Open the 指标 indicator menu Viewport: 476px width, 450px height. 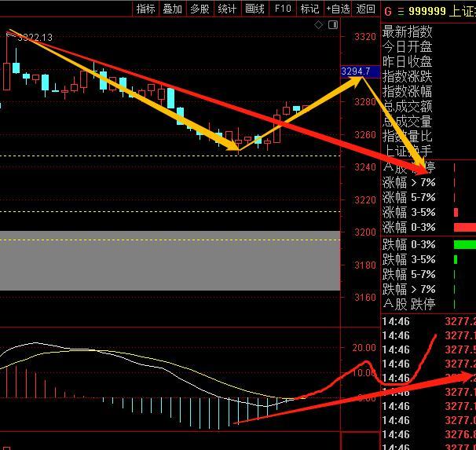click(x=146, y=9)
